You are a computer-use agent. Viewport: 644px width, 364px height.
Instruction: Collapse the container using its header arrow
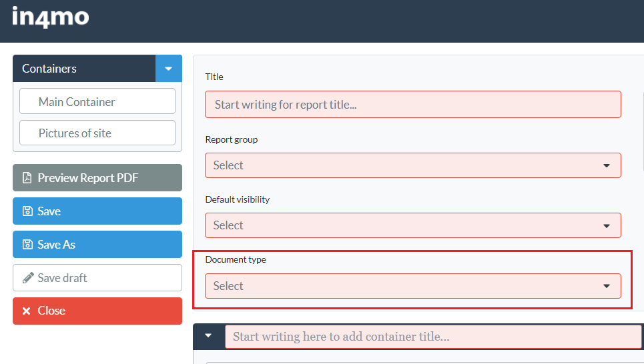208,336
